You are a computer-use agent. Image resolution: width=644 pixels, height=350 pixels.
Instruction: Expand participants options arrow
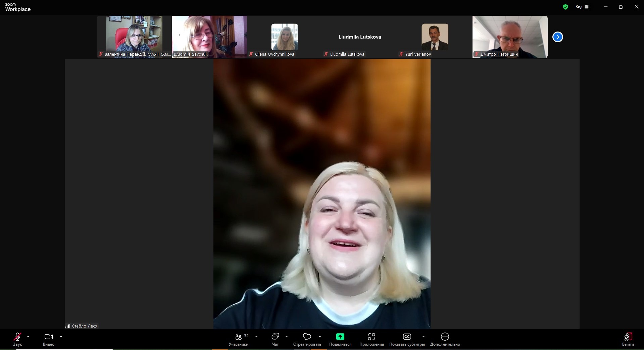click(256, 337)
